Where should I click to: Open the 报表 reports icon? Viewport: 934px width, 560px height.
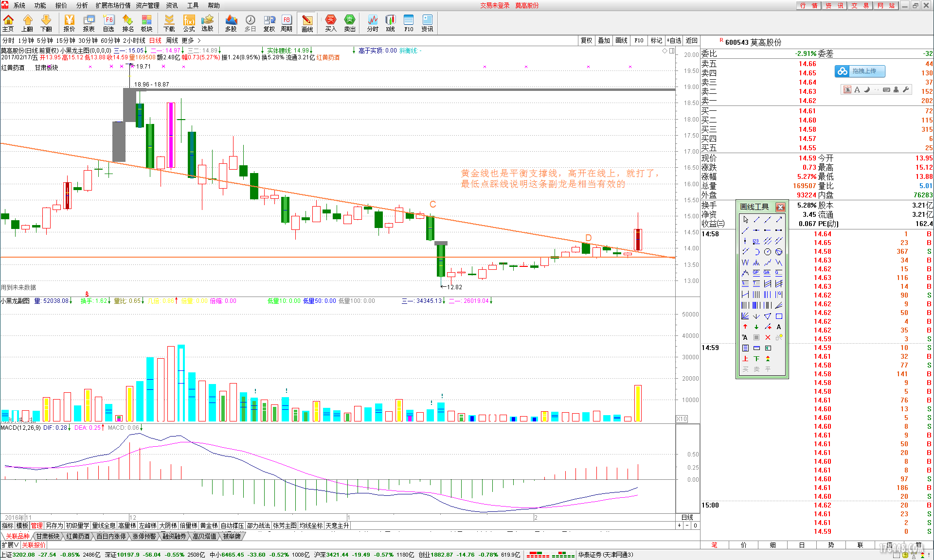(89, 23)
